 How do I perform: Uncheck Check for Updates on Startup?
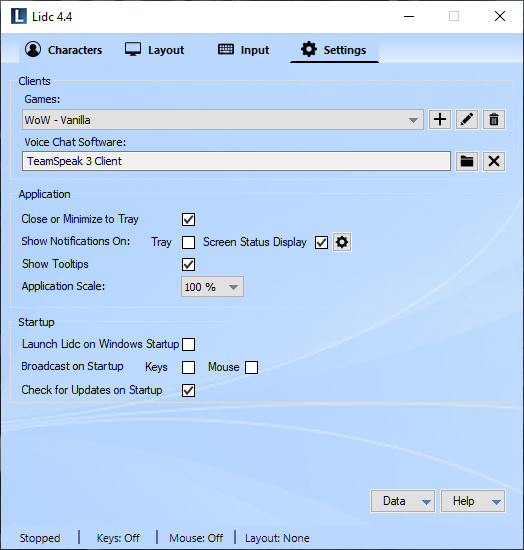tap(188, 390)
